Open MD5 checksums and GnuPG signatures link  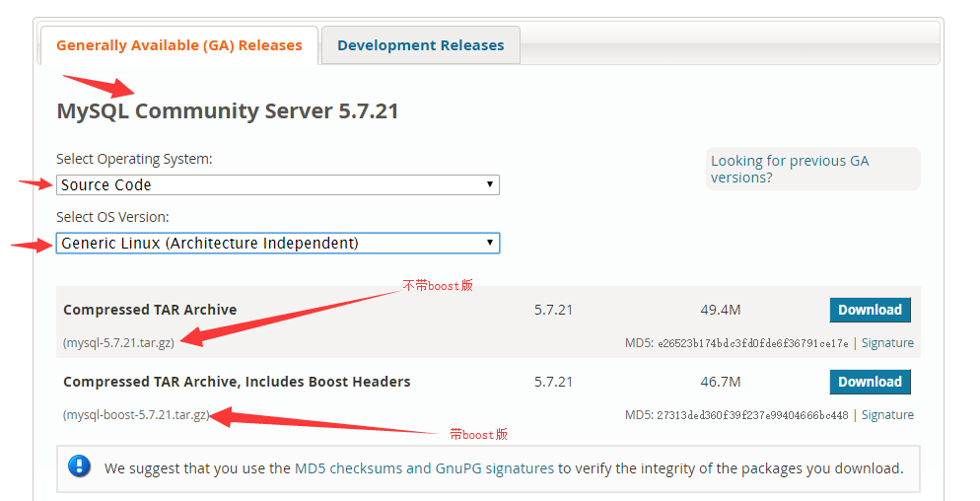[x=424, y=468]
